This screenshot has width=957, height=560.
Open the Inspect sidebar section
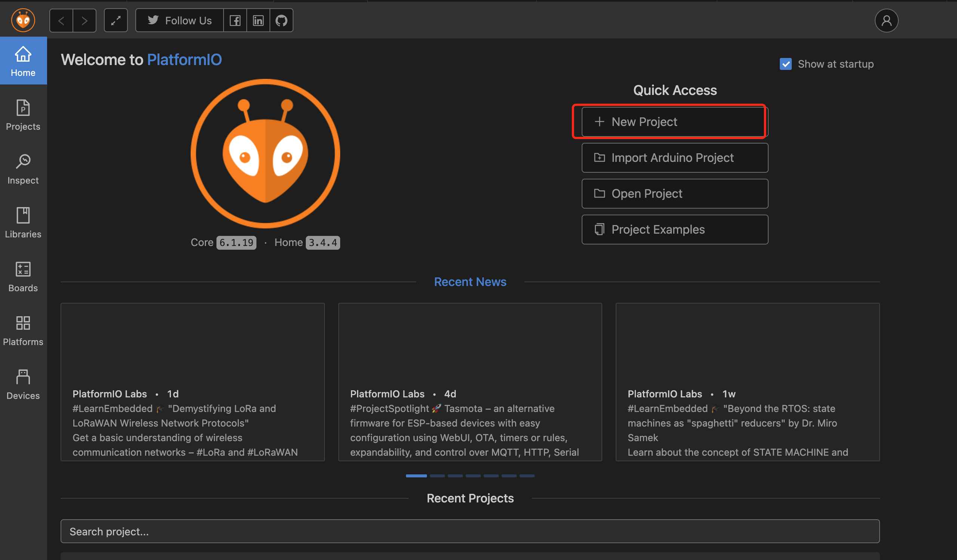23,169
